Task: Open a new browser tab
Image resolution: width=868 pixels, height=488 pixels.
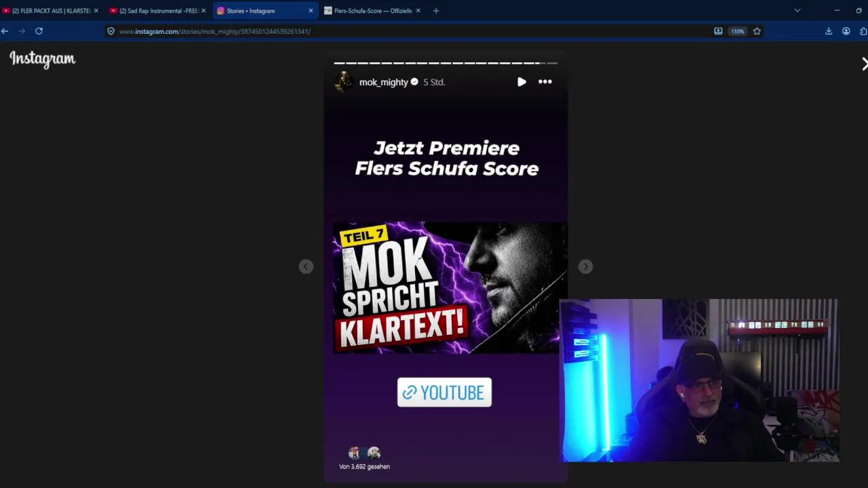Action: [x=436, y=11]
